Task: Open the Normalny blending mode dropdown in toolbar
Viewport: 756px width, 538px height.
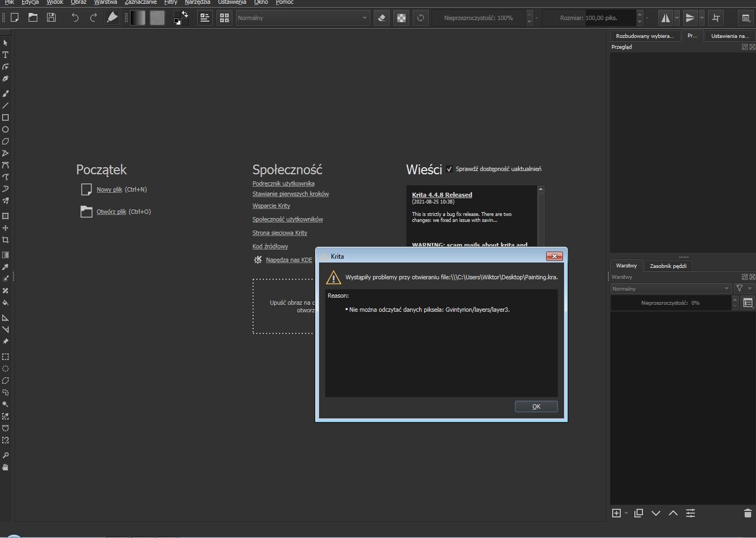Action: [x=302, y=18]
